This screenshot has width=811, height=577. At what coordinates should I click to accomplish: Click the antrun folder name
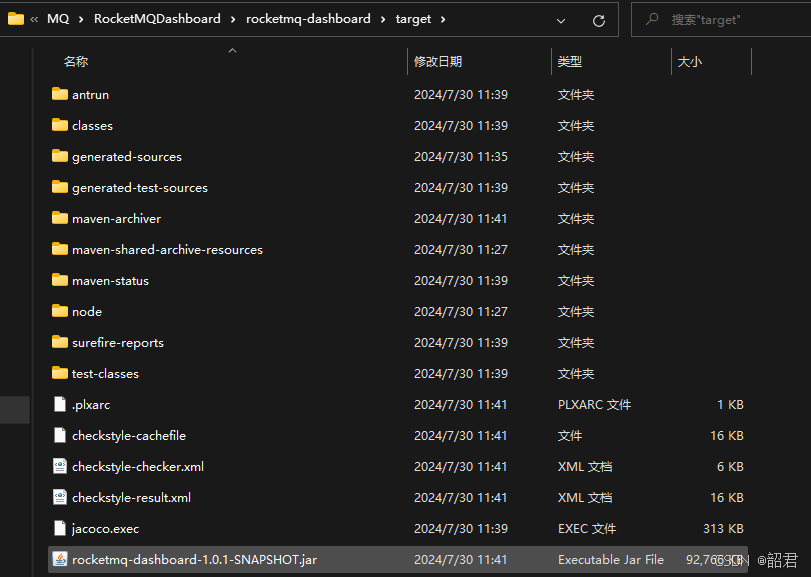point(91,95)
